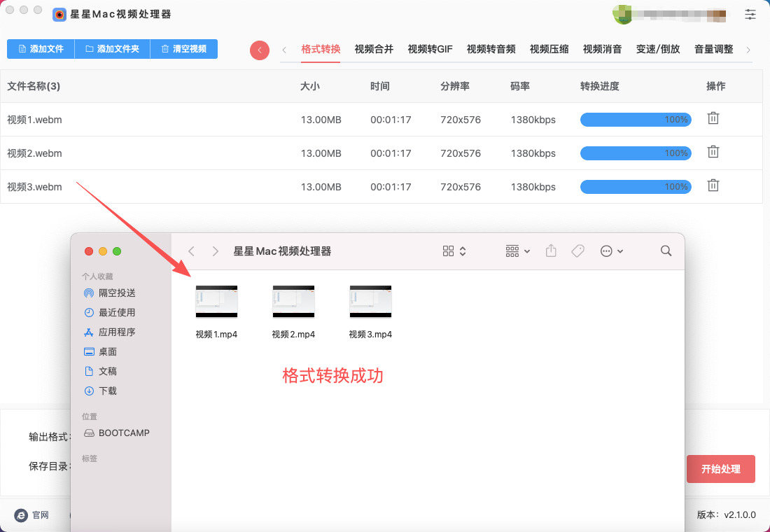Click 转换进度 column header

coord(600,87)
